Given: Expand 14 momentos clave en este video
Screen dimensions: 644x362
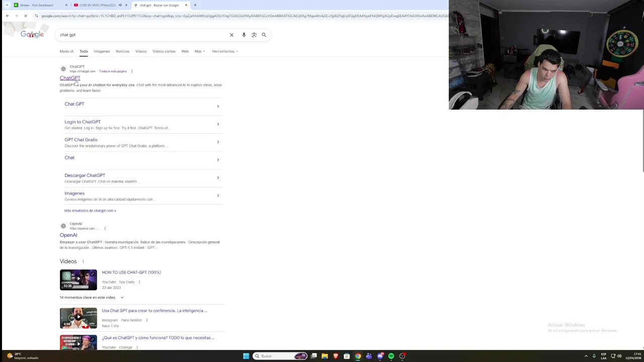Looking at the screenshot, I should point(92,297).
